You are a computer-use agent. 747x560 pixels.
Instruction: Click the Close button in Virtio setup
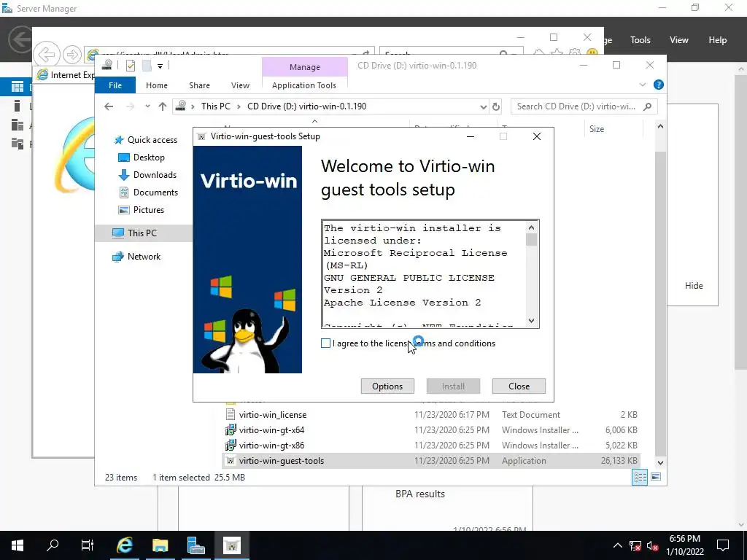tap(519, 386)
